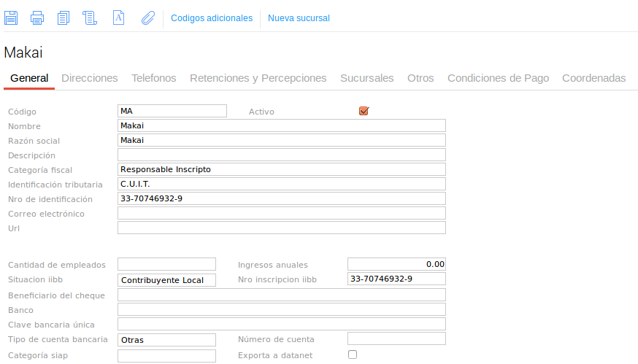The height and width of the screenshot is (364, 638).
Task: Click the Nro de identificación field
Action: pos(282,199)
